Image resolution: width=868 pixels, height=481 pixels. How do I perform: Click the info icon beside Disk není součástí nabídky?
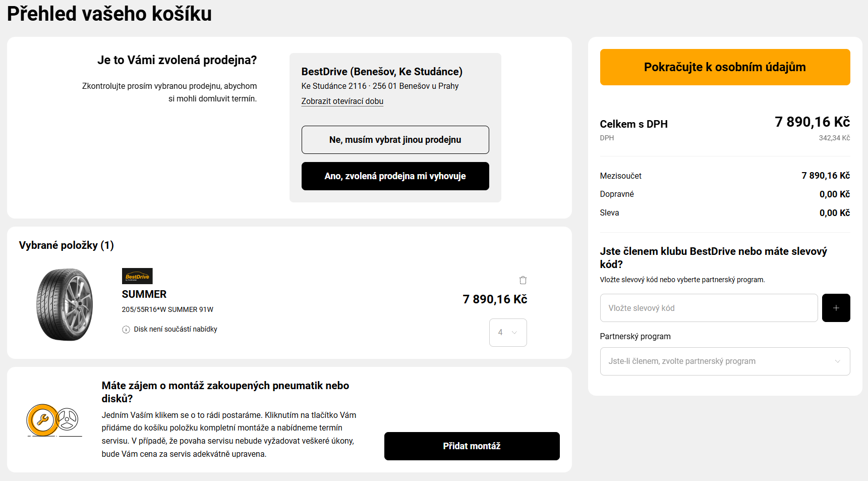coord(126,330)
